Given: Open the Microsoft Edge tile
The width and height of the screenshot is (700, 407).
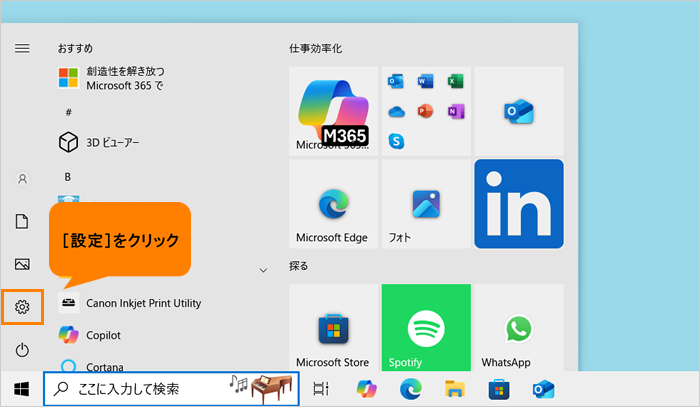Looking at the screenshot, I should point(333,204).
